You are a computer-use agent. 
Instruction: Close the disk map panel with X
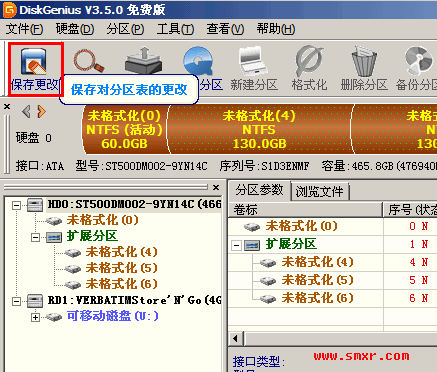click(x=7, y=107)
